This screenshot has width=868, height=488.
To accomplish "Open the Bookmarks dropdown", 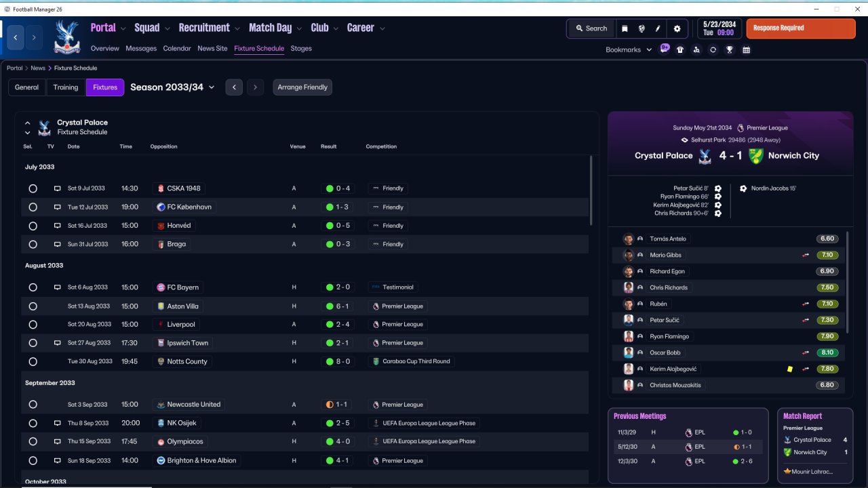I will click(629, 49).
